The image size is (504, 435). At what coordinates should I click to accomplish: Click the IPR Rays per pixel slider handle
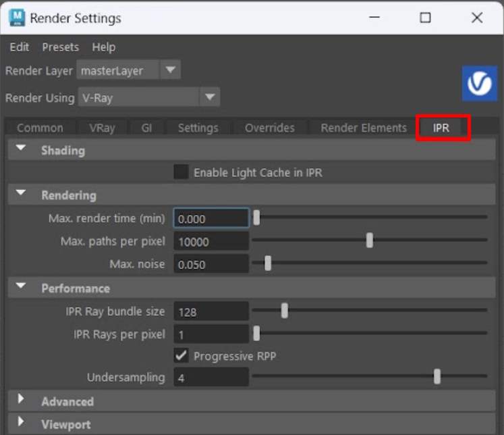tap(256, 333)
